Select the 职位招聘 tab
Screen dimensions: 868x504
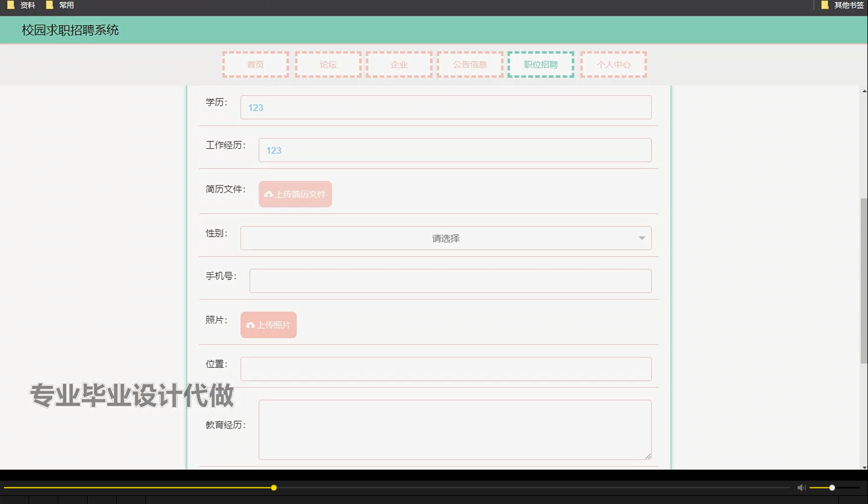click(x=540, y=64)
